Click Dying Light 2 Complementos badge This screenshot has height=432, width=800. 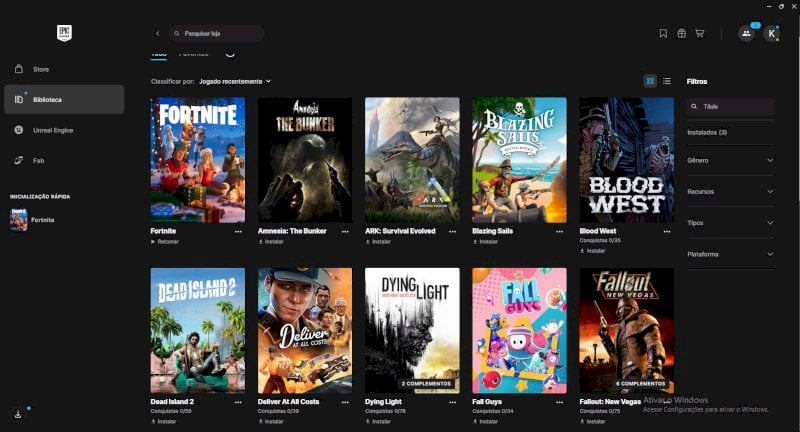tap(427, 384)
